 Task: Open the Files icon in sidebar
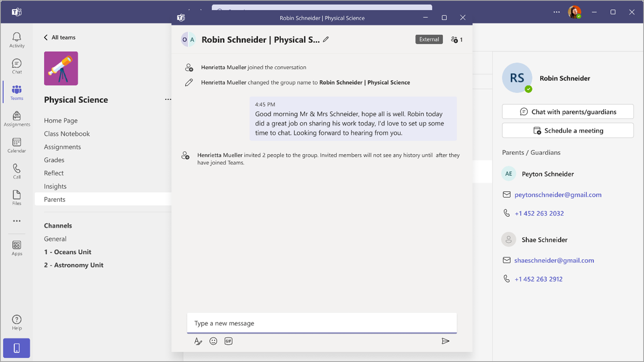[17, 198]
